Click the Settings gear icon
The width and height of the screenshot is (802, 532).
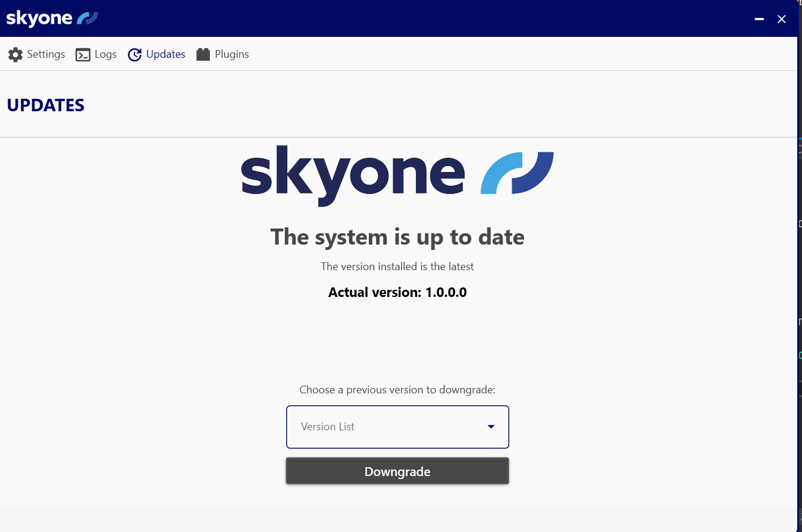[15, 55]
